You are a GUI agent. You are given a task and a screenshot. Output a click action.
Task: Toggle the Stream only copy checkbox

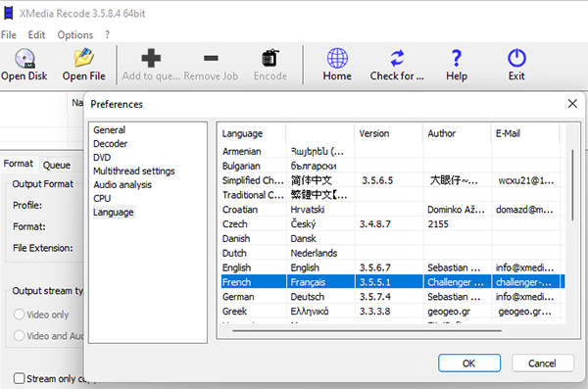[x=20, y=378]
